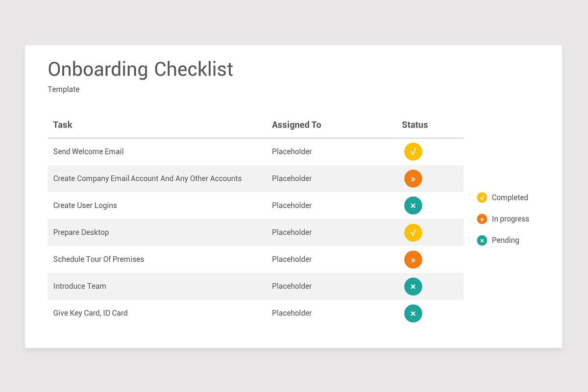Select the Onboarding Checklist title
The height and width of the screenshot is (392, 588).
[141, 69]
